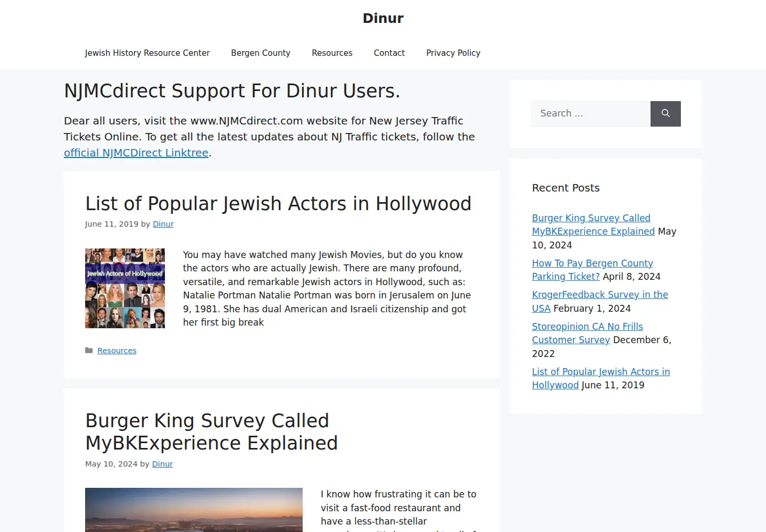Click the 'Recent Posts' sidebar heading
766x532 pixels.
[565, 188]
